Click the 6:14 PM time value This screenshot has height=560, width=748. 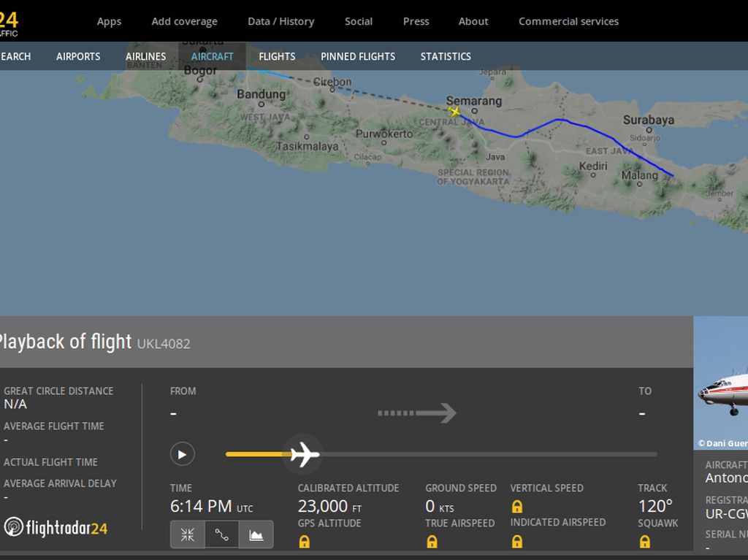click(201, 506)
